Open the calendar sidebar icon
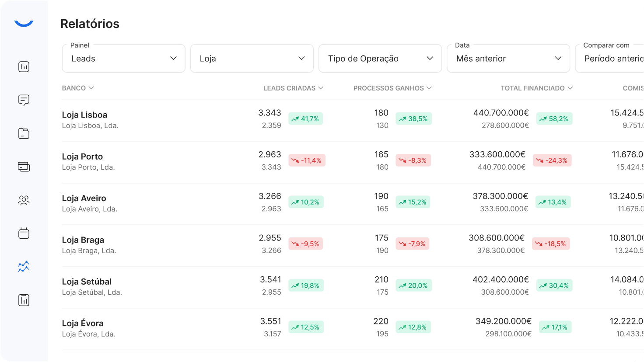The image size is (644, 362). click(24, 233)
